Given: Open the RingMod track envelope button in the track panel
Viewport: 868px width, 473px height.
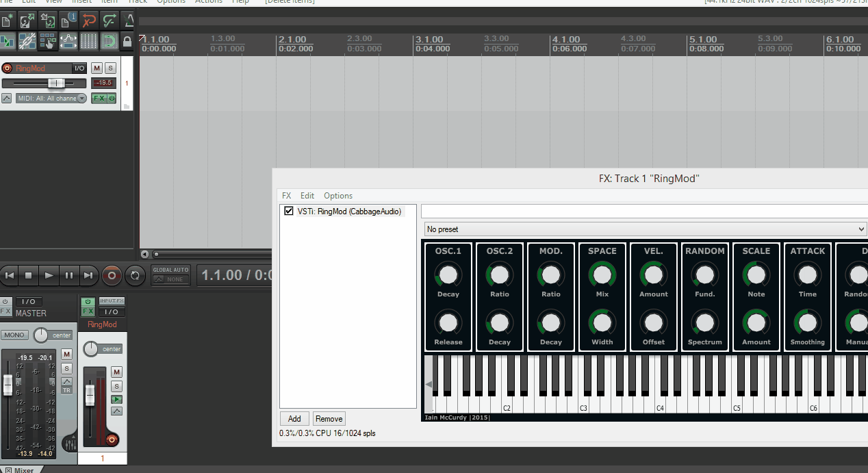Looking at the screenshot, I should [x=6, y=99].
